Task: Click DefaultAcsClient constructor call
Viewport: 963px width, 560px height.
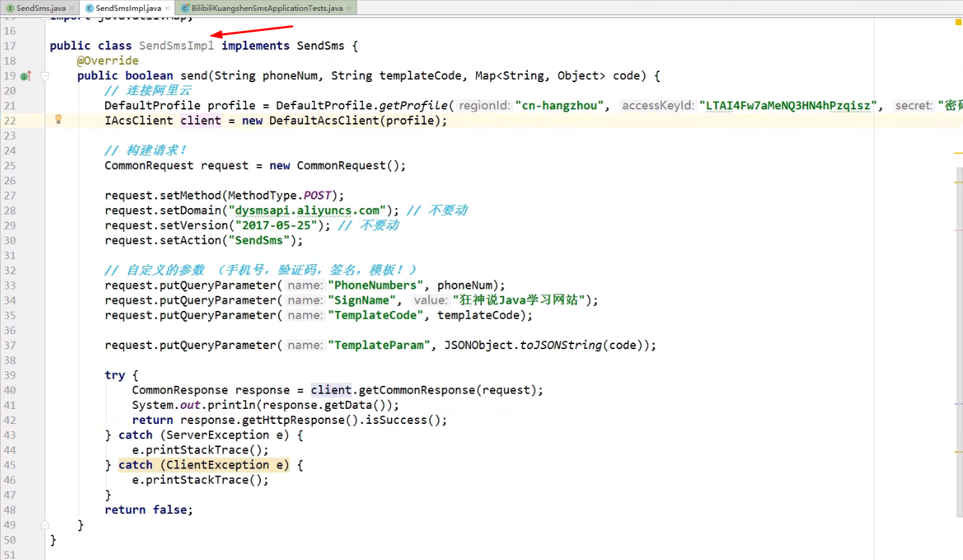Action: (324, 120)
